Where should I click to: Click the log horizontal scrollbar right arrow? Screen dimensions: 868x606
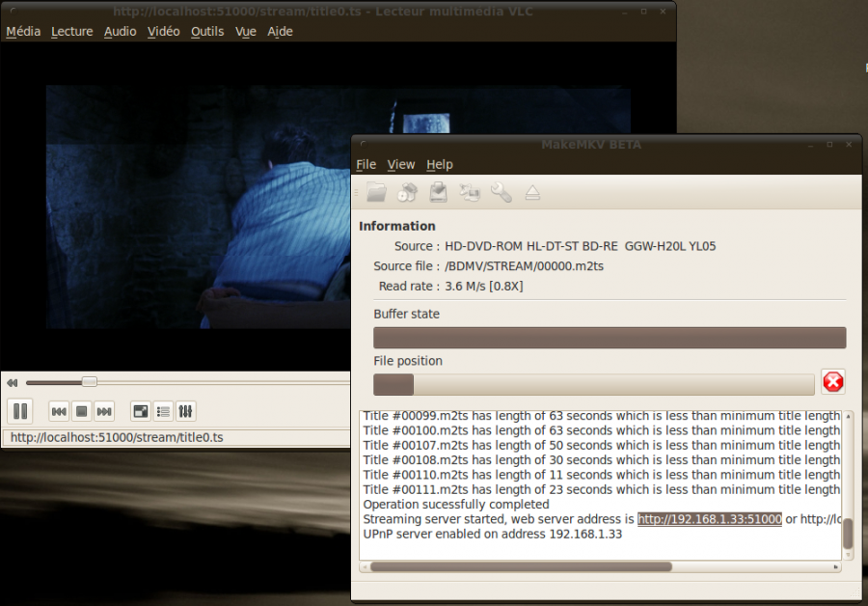835,566
